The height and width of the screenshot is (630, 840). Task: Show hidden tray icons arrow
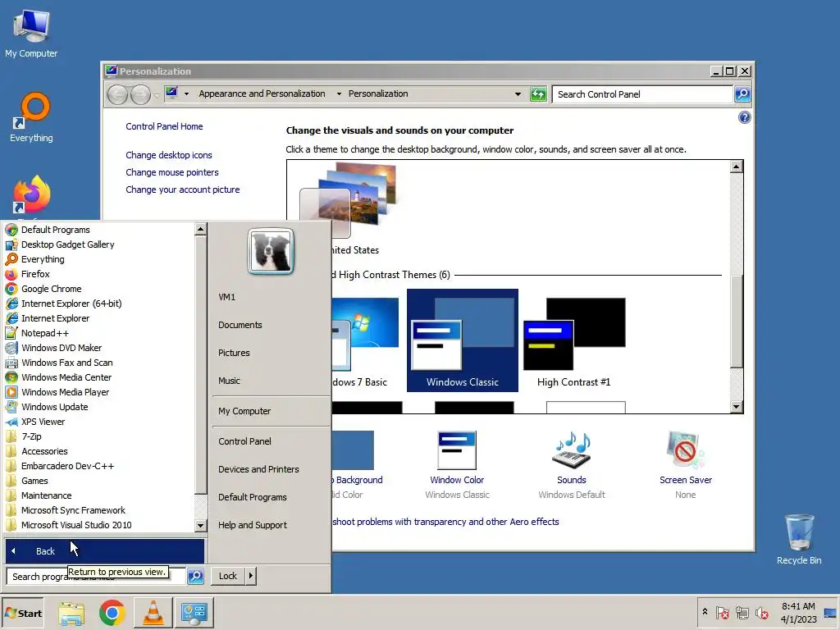pos(705,612)
